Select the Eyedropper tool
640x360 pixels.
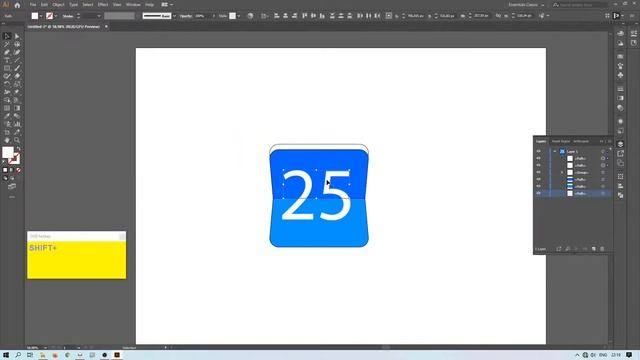click(7, 116)
